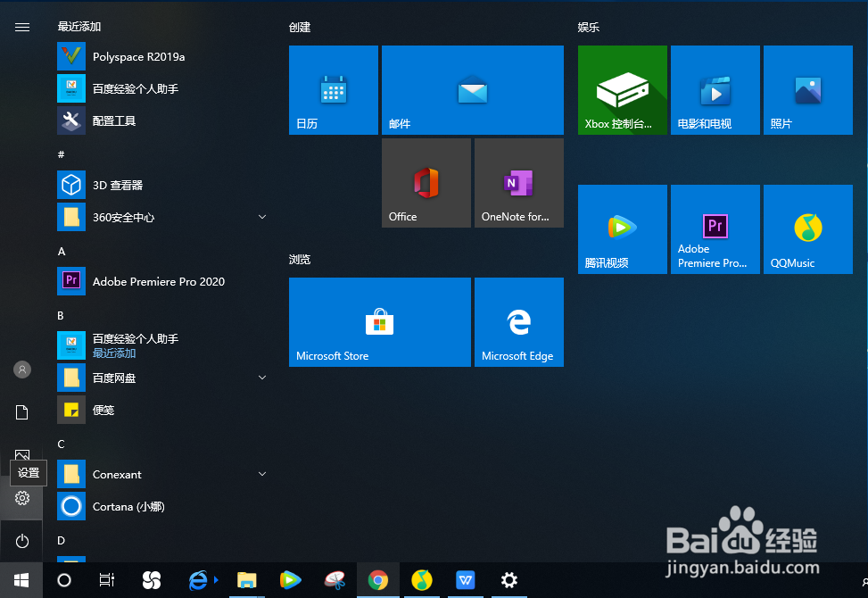Click the C section letter header
This screenshot has width=868, height=598.
point(61,444)
